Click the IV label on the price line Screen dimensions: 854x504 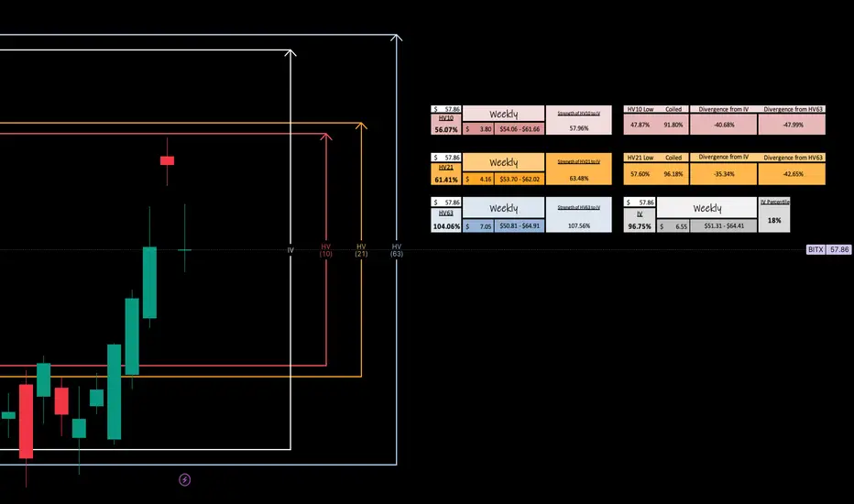click(x=290, y=250)
